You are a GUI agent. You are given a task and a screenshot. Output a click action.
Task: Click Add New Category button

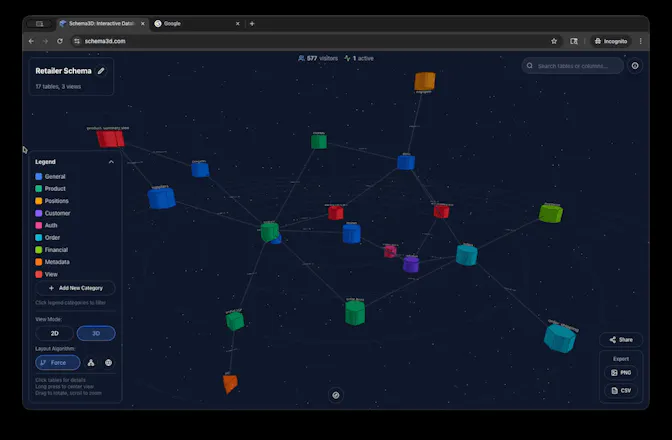[75, 288]
